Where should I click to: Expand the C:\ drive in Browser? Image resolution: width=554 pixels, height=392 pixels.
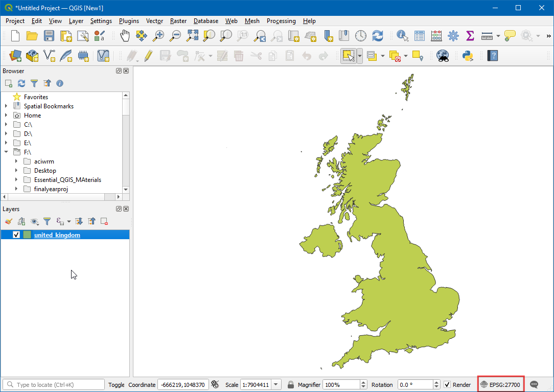click(x=6, y=125)
